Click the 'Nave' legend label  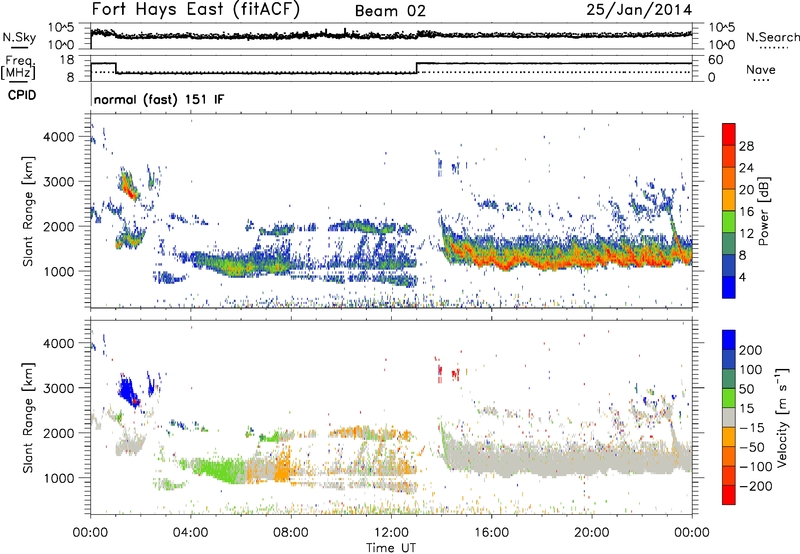[761, 69]
